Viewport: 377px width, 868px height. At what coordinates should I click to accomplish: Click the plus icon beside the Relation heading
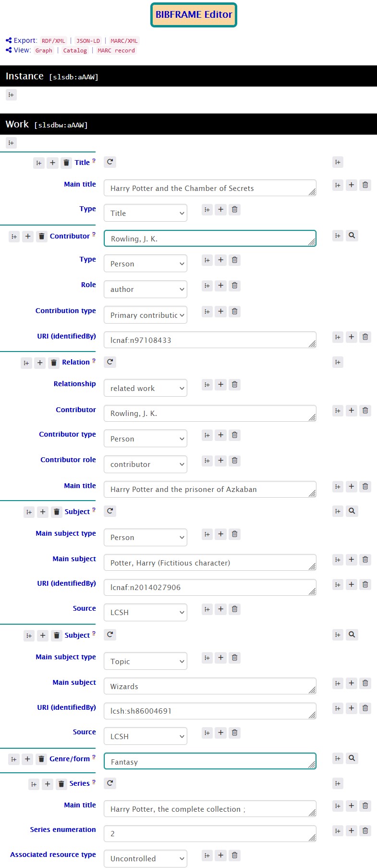[x=40, y=363]
